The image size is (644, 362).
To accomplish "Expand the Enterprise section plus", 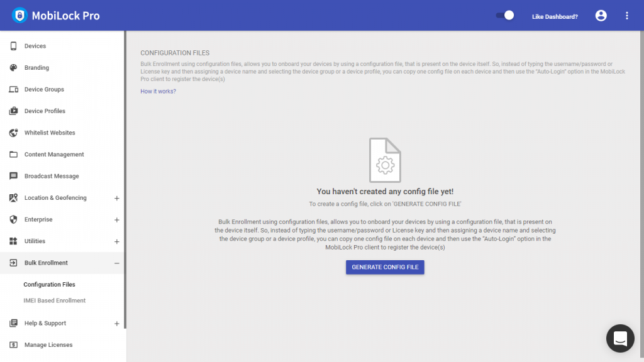I will (x=116, y=220).
